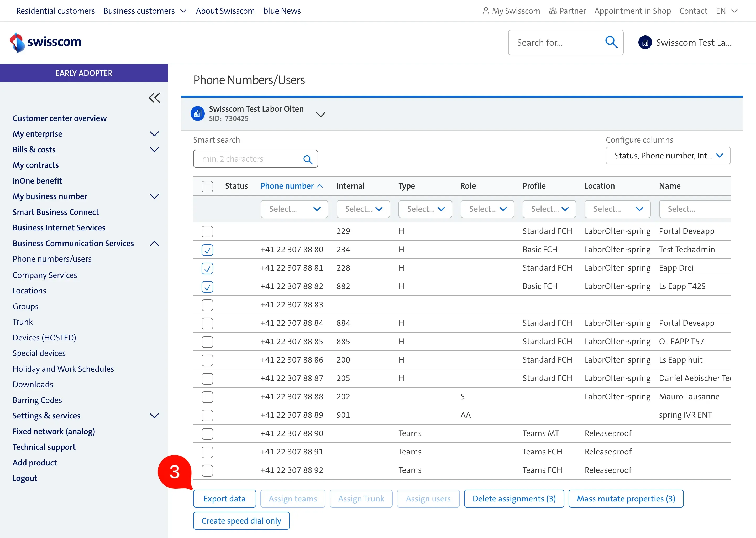Click the Smart search input field
Screen dimensions: 756x538
pyautogui.click(x=248, y=159)
